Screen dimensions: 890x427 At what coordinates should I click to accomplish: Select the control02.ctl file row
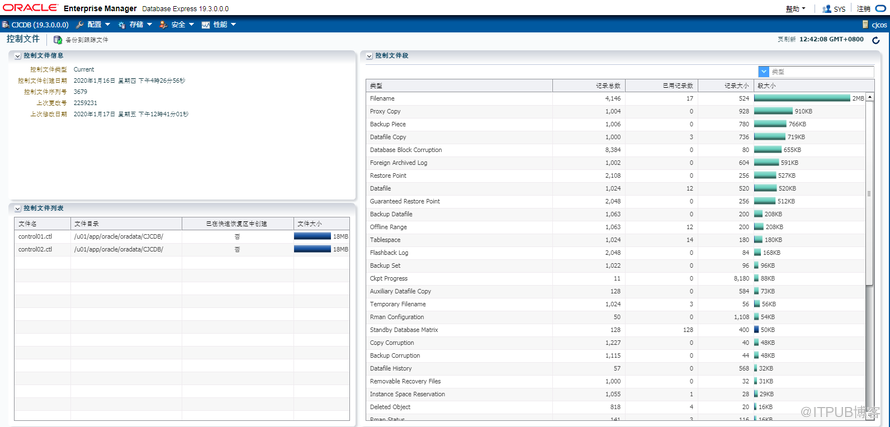182,249
